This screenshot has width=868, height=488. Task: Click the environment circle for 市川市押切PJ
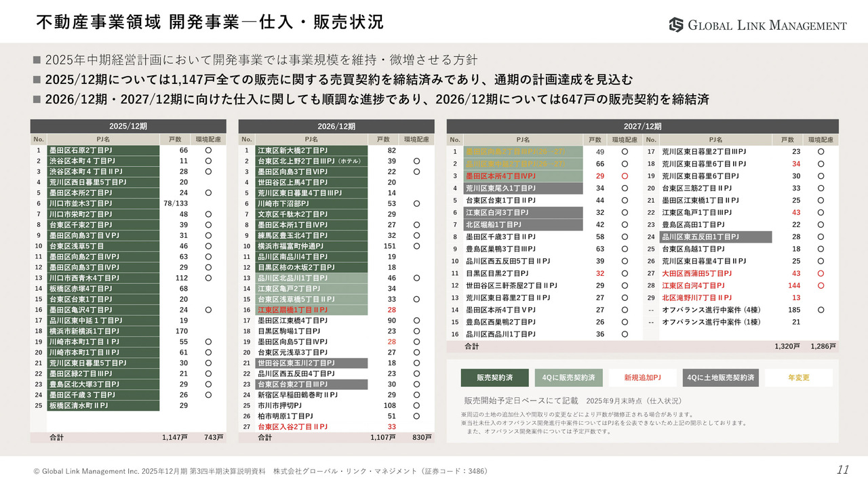(x=416, y=405)
